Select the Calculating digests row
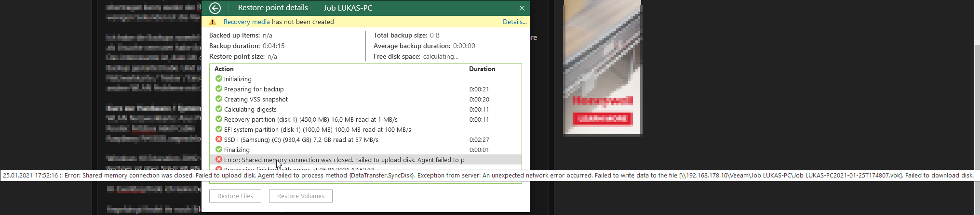Image resolution: width=980 pixels, height=215 pixels. [x=365, y=109]
